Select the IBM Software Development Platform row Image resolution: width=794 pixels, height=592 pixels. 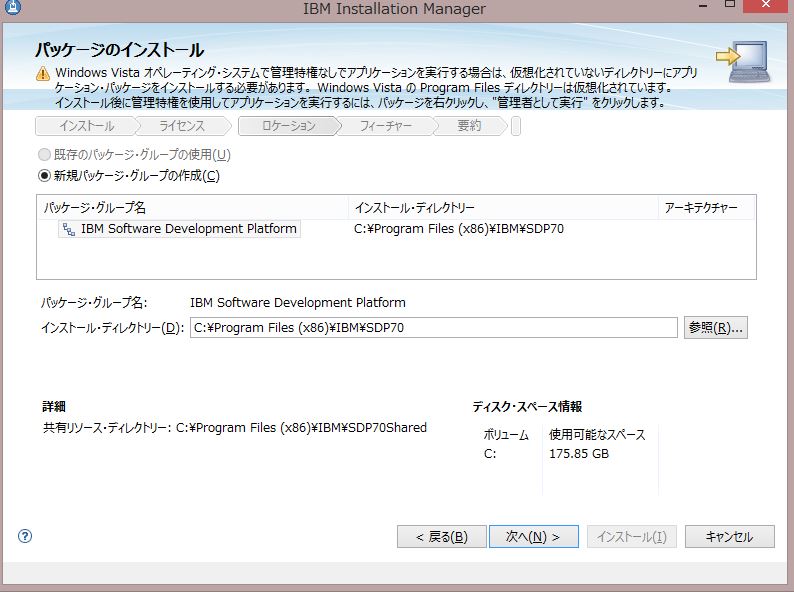click(179, 229)
